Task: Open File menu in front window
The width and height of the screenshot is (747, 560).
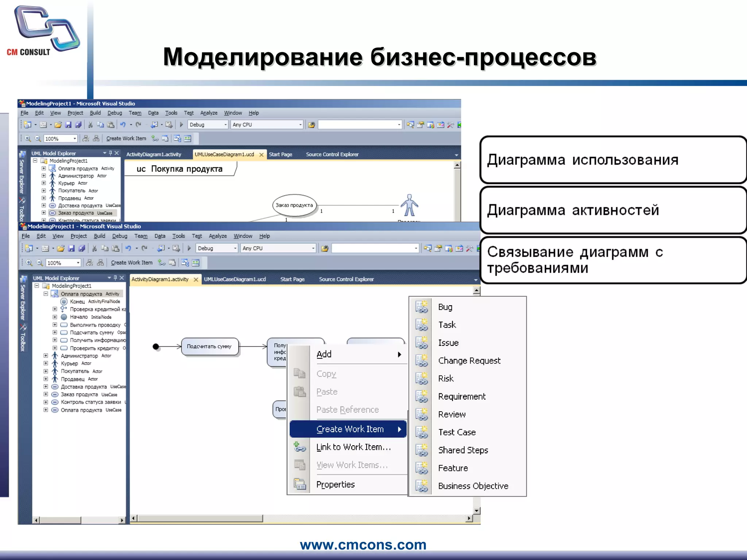Action: point(26,236)
